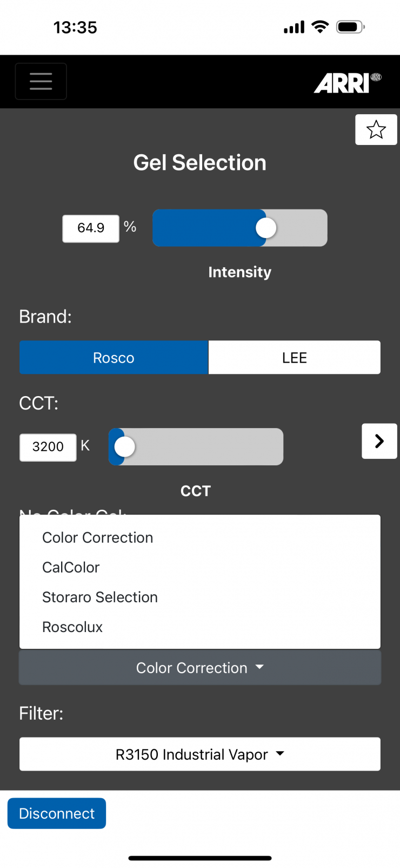Click the Intensity slider handle
Image resolution: width=400 pixels, height=868 pixels.
266,228
